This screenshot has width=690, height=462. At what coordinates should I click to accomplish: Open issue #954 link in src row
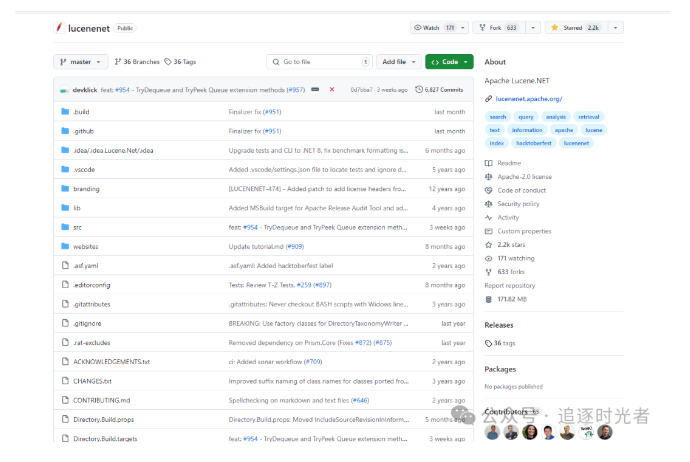coord(250,227)
